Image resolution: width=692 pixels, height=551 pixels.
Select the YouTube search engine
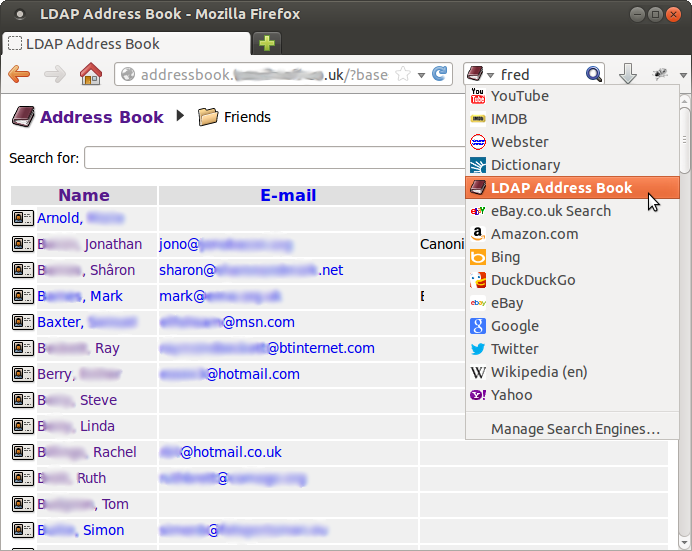[x=572, y=96]
